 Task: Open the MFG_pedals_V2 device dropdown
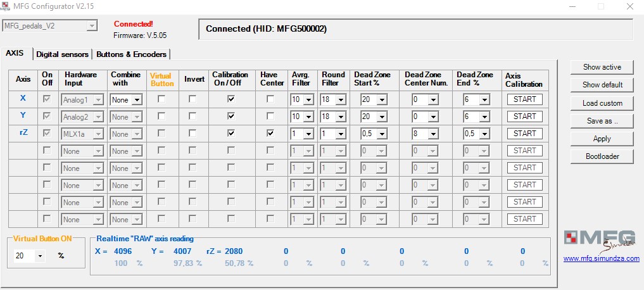click(x=49, y=26)
